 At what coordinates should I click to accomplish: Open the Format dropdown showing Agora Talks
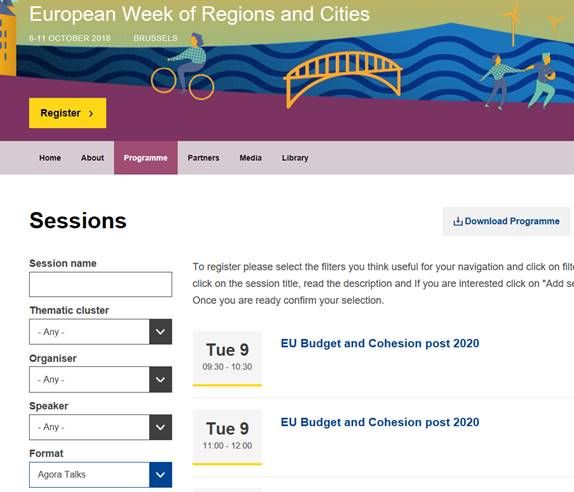(100, 474)
